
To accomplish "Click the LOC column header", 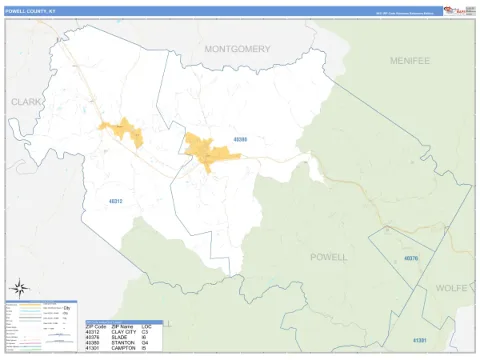I will (x=146, y=327).
